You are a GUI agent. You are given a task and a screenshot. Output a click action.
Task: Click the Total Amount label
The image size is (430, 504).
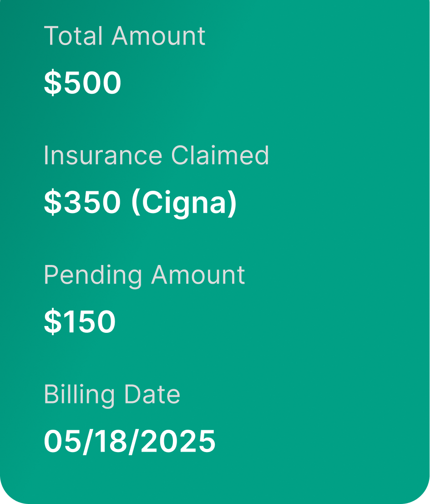pos(124,36)
